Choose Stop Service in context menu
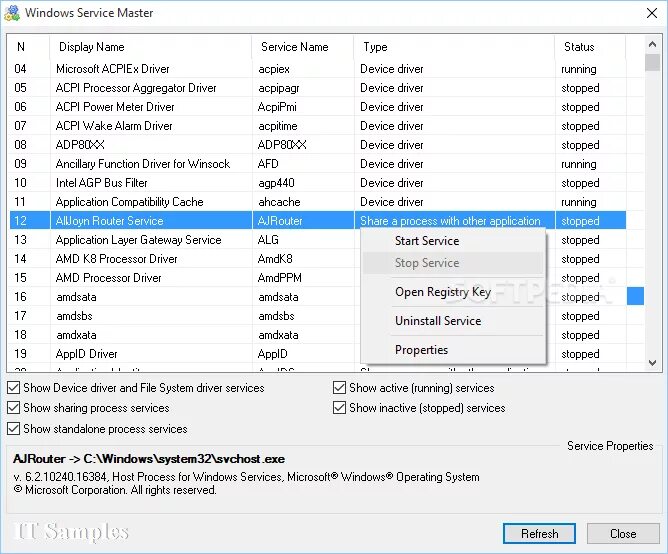Viewport: 668px width, 554px height. click(453, 263)
